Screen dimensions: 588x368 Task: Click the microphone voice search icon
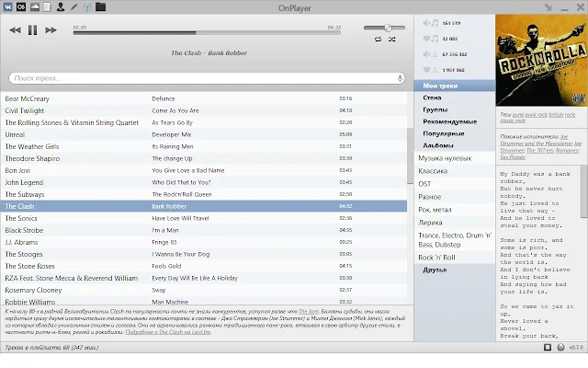click(400, 77)
